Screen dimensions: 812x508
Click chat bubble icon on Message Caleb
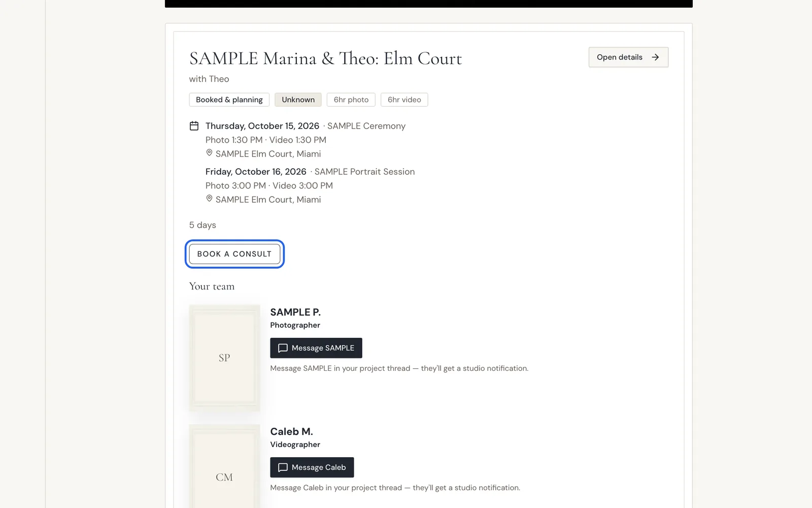point(283,467)
